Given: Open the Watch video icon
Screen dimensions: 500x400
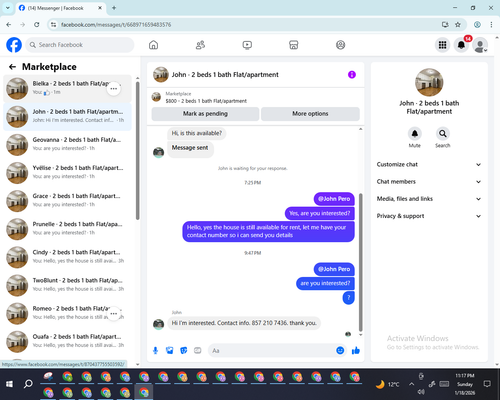Looking at the screenshot, I should [247, 45].
